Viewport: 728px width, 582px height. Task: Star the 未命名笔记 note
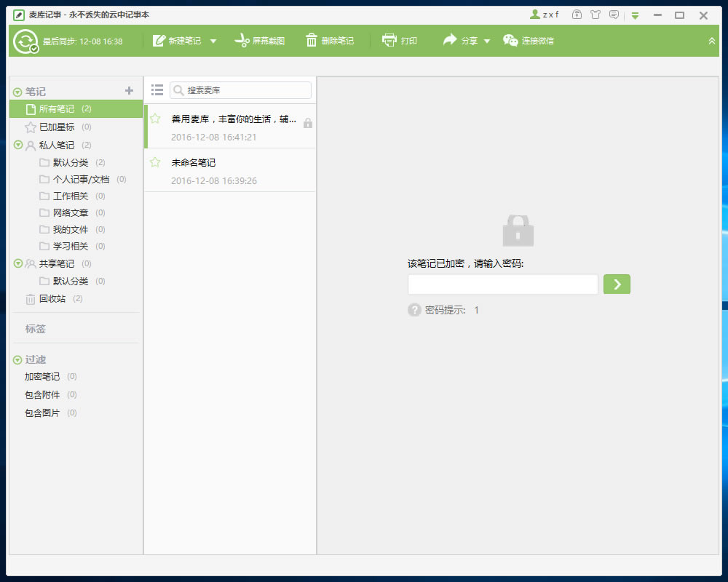click(155, 163)
